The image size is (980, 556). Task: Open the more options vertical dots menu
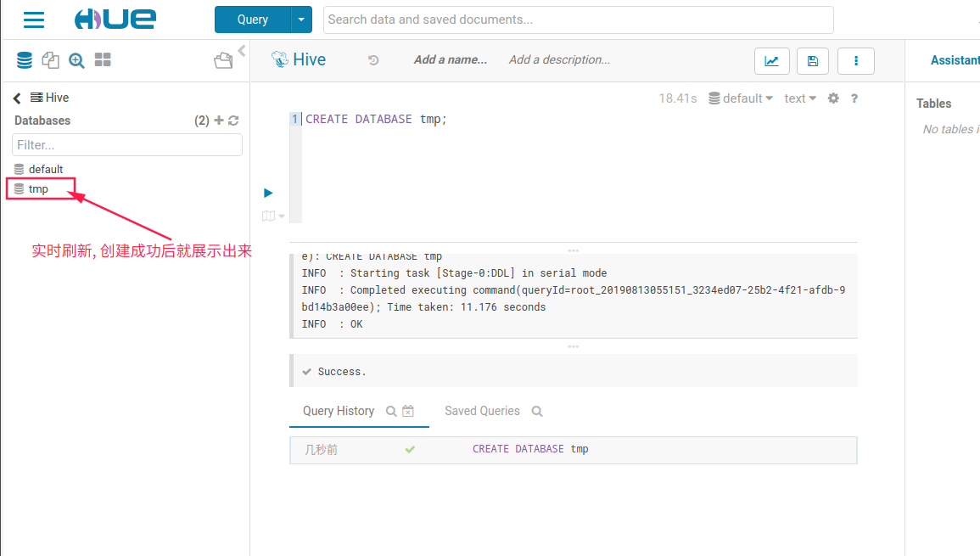855,60
